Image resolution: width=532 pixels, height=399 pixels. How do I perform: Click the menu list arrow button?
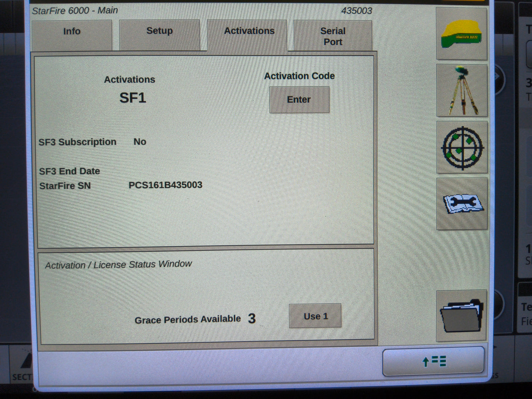pyautogui.click(x=433, y=361)
